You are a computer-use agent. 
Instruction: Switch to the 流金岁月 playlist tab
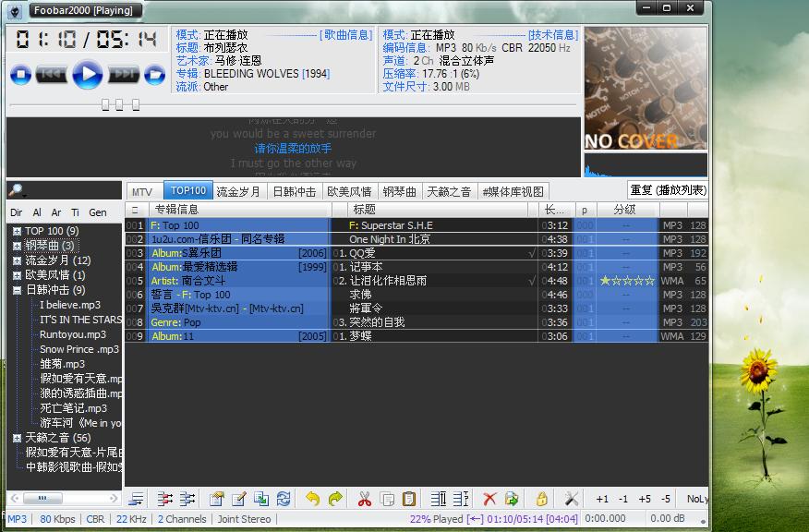pos(238,191)
